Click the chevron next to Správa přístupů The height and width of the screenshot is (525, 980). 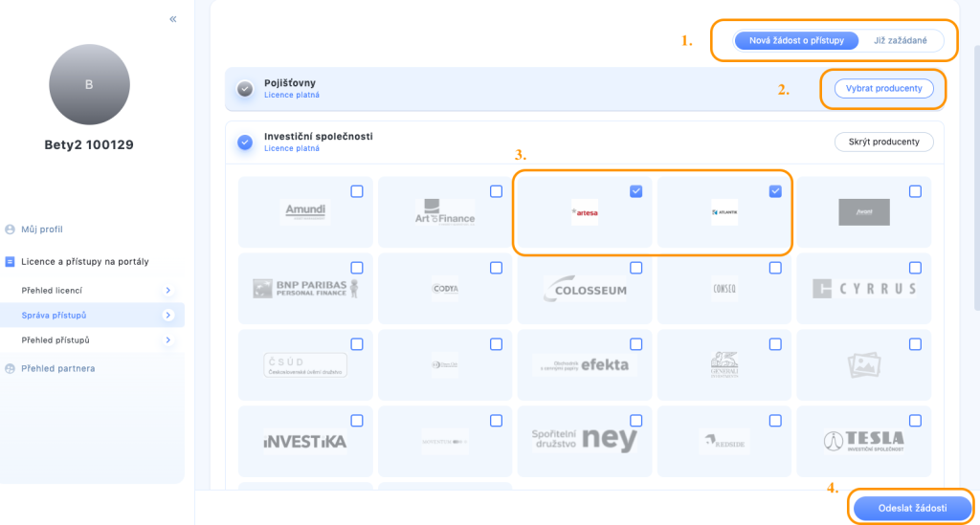[x=167, y=316]
